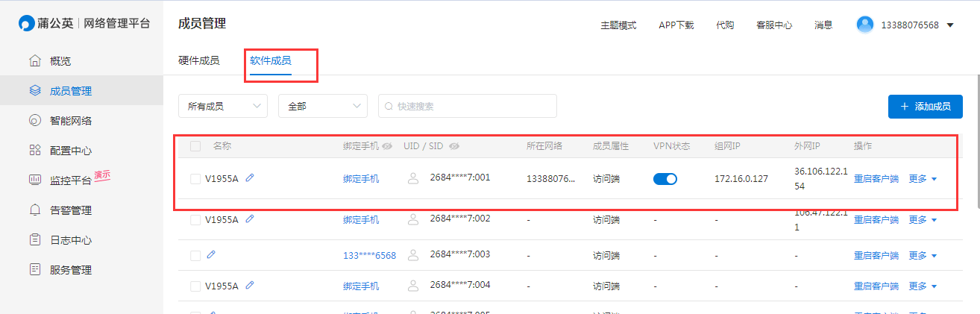The height and width of the screenshot is (314, 980).
Task: Click 重启客户端 in row 2684****7:002
Action: click(876, 220)
